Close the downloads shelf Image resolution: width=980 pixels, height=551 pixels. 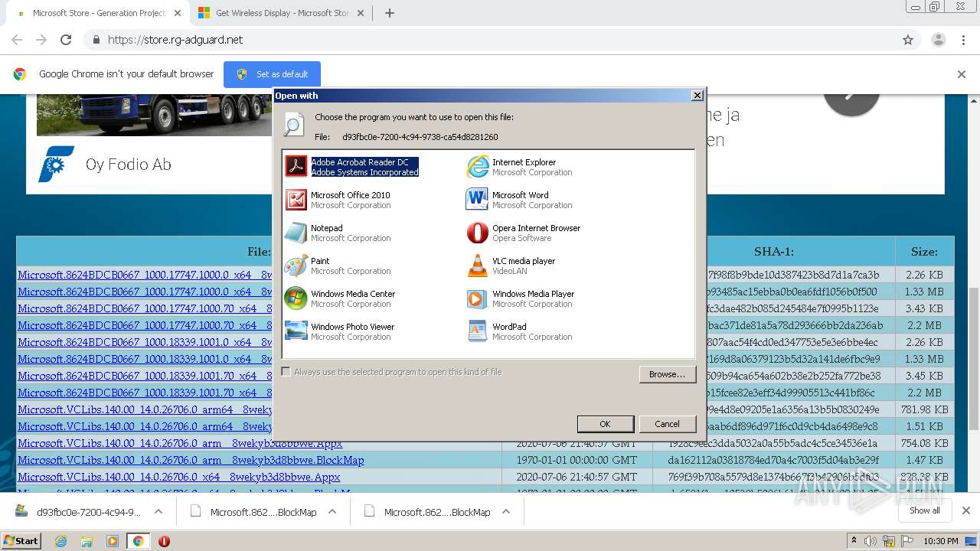(x=966, y=510)
